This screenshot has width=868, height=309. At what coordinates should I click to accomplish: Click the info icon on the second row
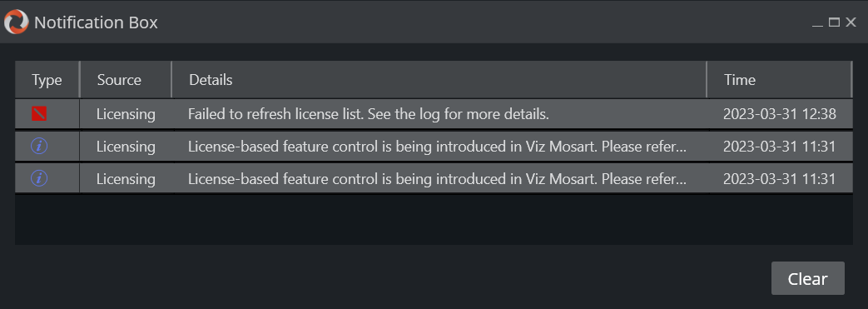click(39, 147)
